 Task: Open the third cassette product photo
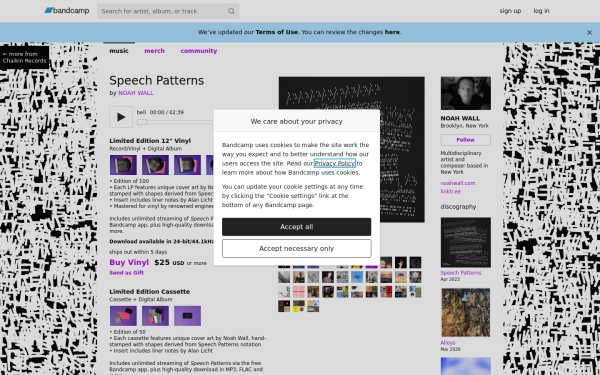point(188,316)
